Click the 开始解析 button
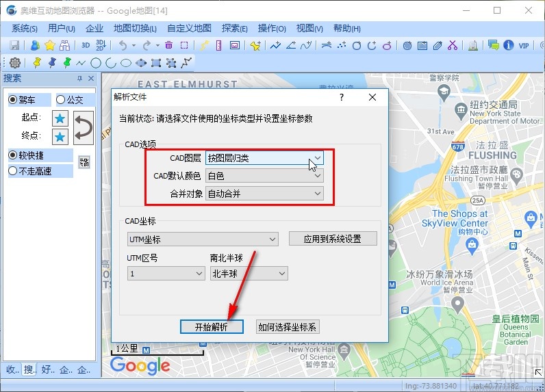Image resolution: width=545 pixels, height=392 pixels. pyautogui.click(x=212, y=327)
